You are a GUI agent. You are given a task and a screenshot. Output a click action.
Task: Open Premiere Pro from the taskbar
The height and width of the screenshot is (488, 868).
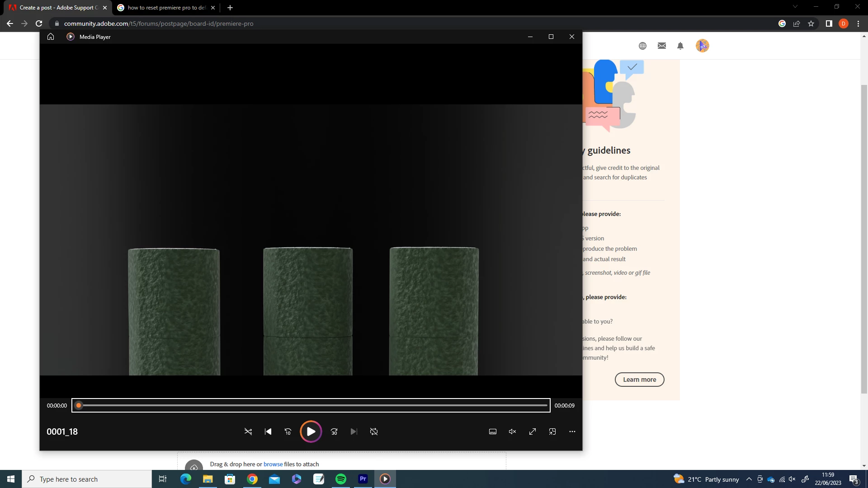click(363, 479)
